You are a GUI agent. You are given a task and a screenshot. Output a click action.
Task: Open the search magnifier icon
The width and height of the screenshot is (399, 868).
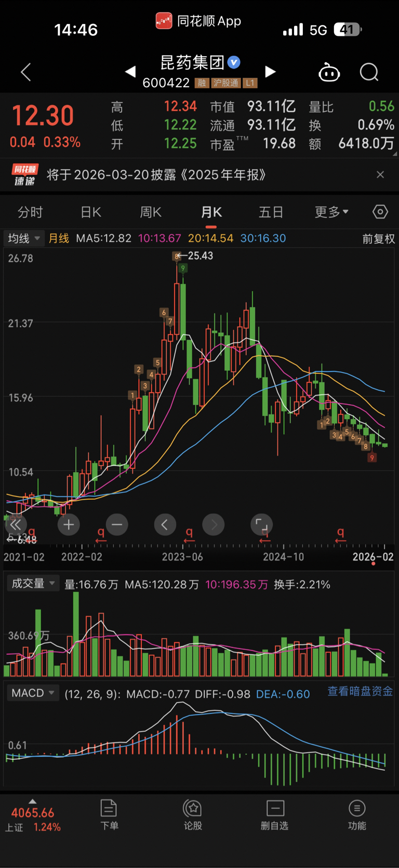pyautogui.click(x=369, y=72)
